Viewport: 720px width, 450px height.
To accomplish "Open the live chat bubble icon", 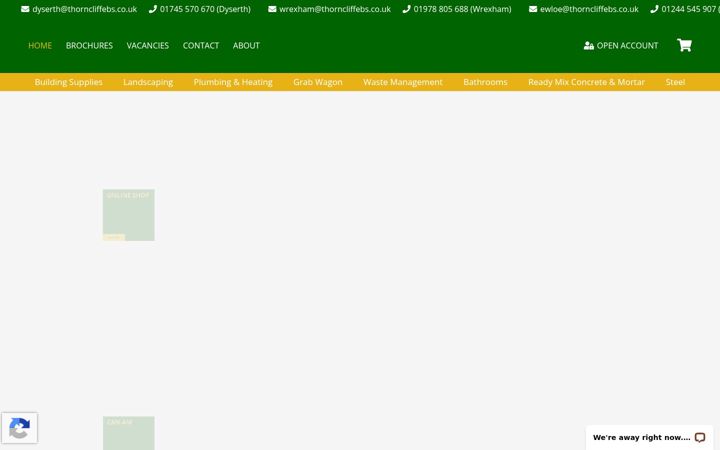I will tap(700, 437).
